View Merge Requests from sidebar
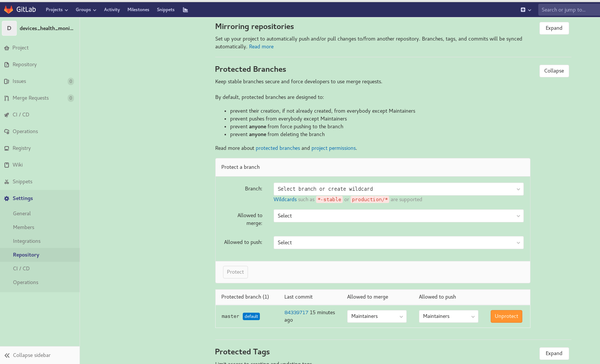The width and height of the screenshot is (600, 364). 31,98
